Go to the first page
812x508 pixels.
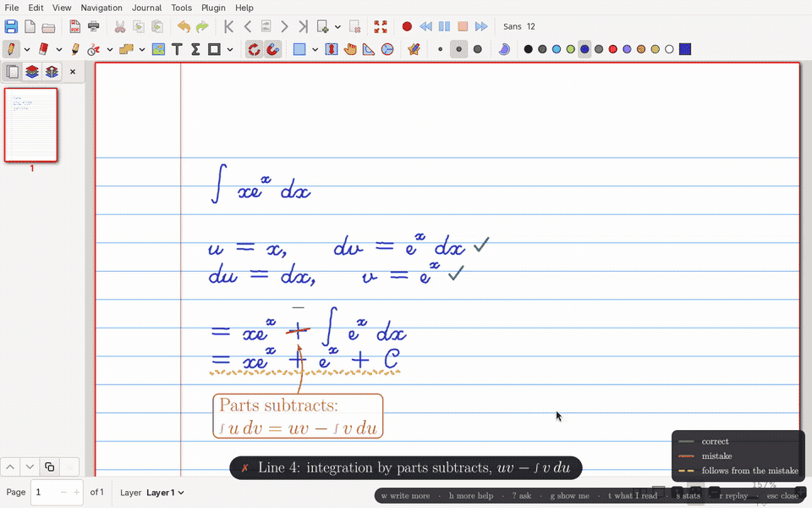(x=229, y=26)
